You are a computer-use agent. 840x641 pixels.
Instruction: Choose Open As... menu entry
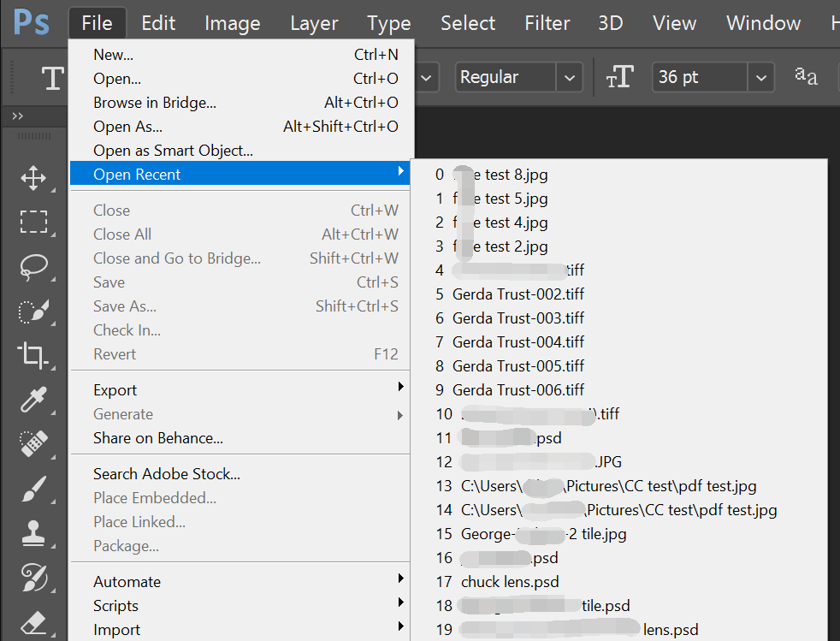240,127
